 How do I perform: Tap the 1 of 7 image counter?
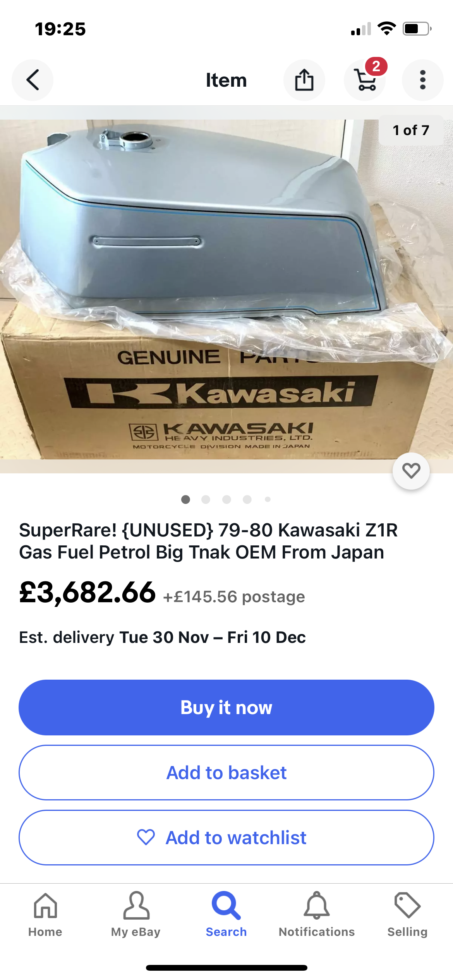pos(411,130)
